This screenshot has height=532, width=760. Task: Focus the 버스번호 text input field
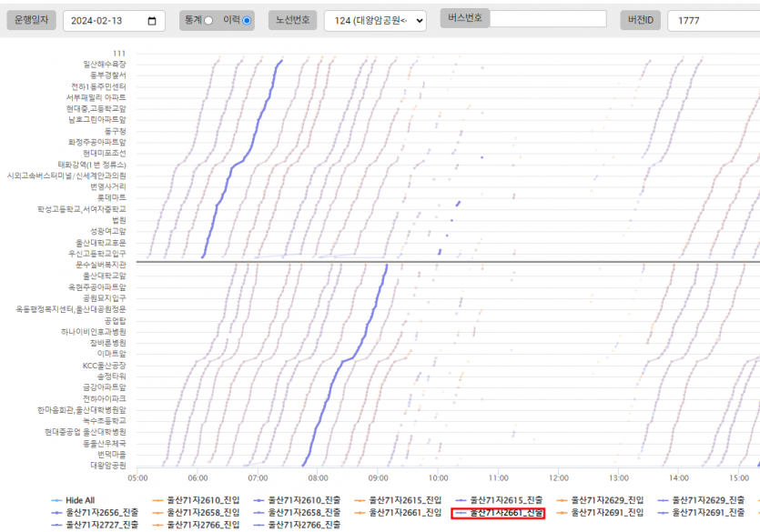coord(547,18)
